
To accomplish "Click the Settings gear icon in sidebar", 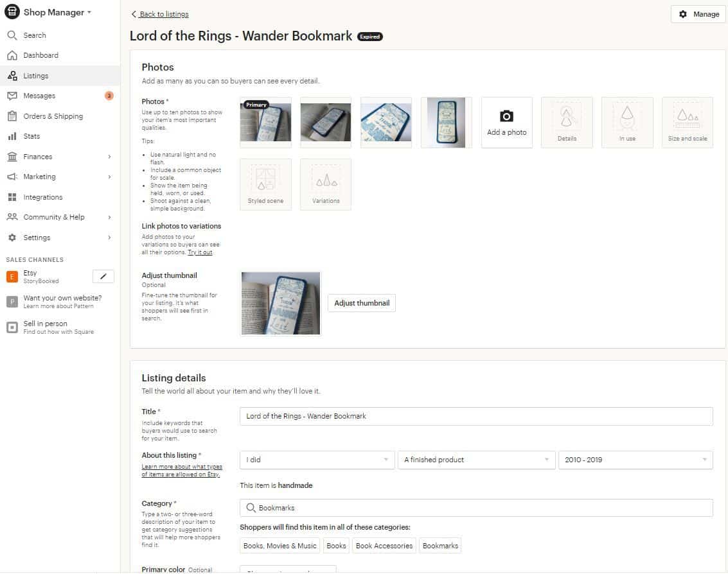I will click(12, 238).
